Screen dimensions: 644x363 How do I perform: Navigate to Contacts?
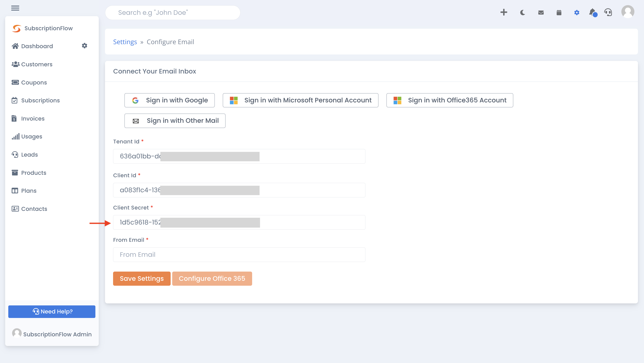coord(34,209)
